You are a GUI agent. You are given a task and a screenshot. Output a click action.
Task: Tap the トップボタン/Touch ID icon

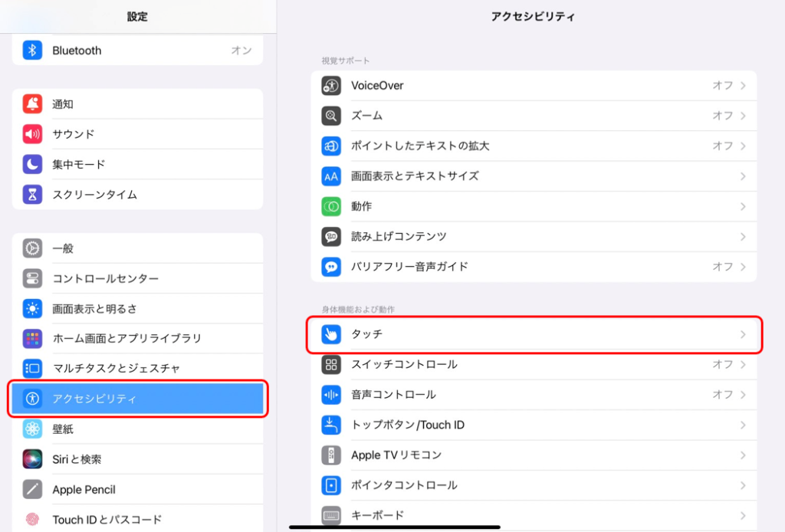tap(331, 425)
